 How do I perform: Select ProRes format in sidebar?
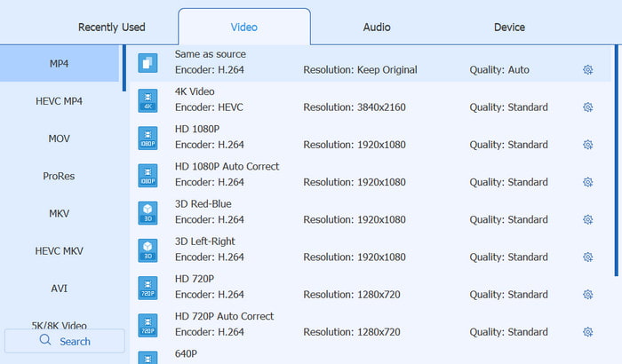coord(60,176)
